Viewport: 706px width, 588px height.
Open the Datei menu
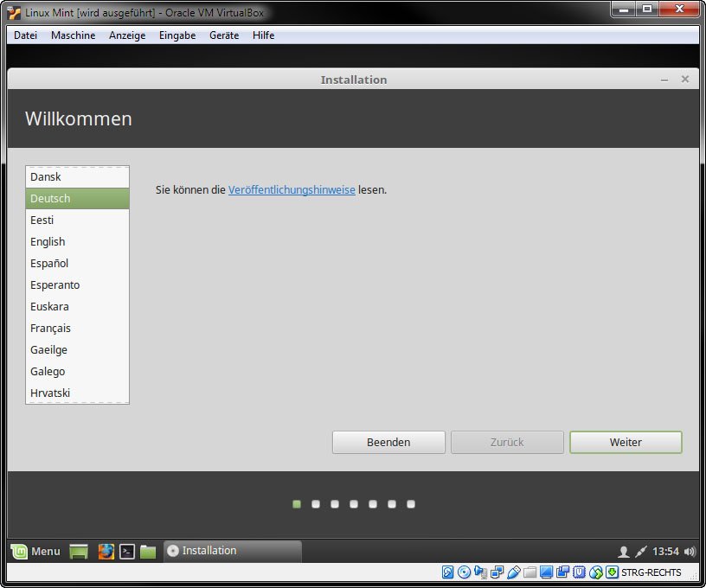point(25,35)
